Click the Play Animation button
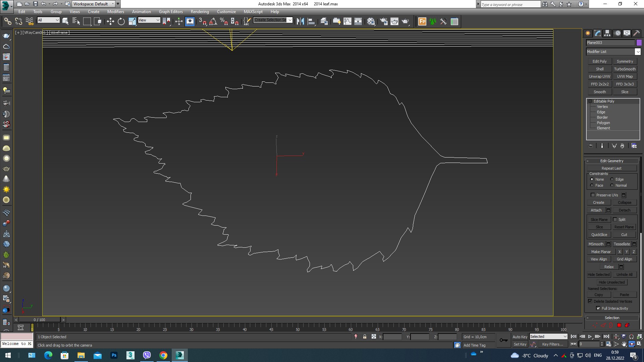 click(590, 337)
